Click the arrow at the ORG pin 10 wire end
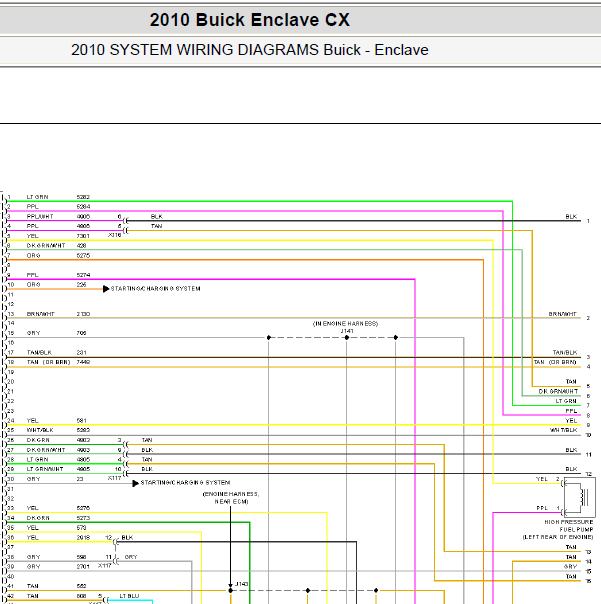Viewport: 601px width, 604px height. (x=106, y=289)
